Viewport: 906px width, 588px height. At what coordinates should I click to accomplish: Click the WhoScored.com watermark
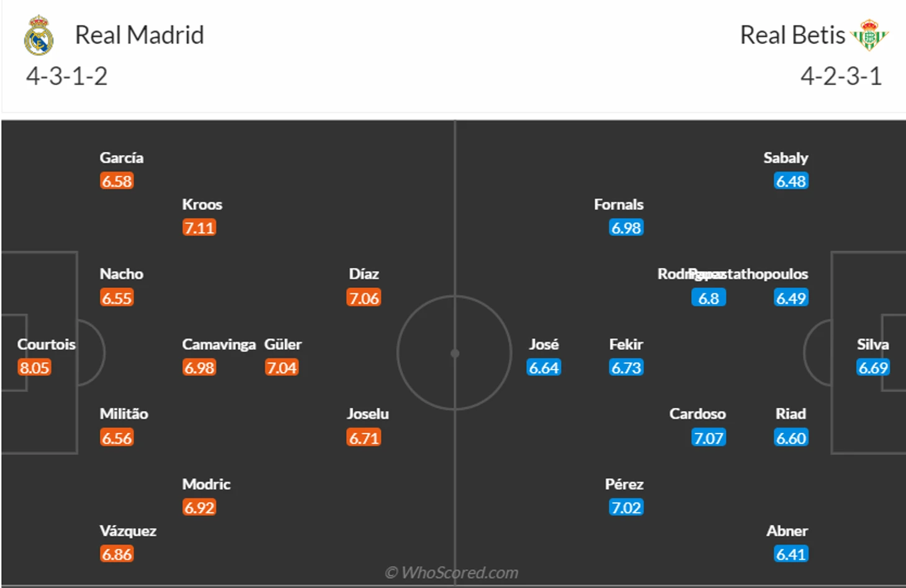[x=452, y=572]
